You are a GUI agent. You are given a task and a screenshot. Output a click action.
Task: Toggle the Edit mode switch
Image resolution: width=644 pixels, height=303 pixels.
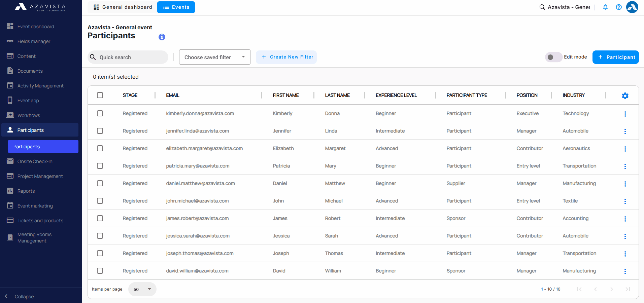[x=553, y=57]
